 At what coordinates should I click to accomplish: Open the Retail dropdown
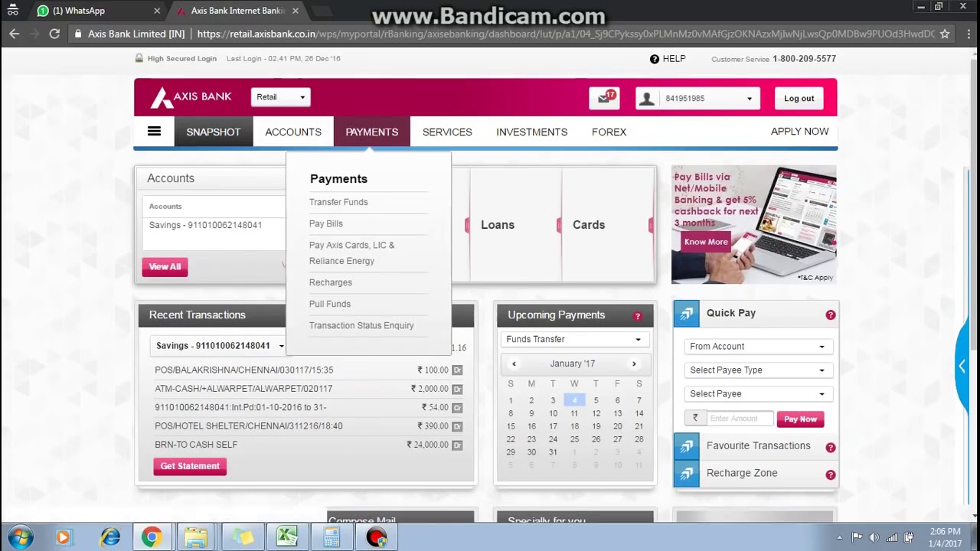[280, 97]
